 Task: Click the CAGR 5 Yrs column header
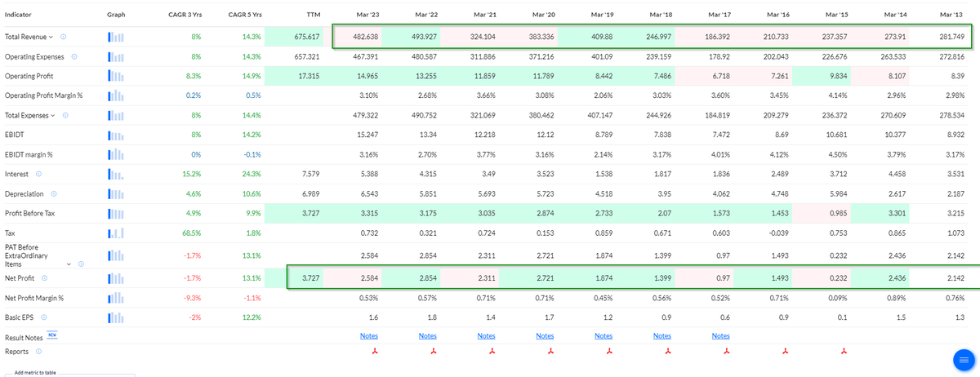244,15
